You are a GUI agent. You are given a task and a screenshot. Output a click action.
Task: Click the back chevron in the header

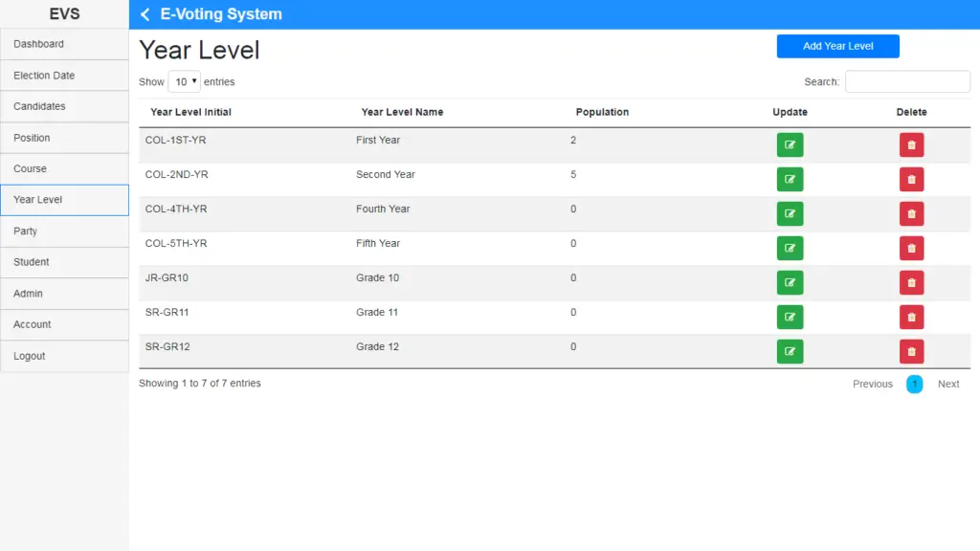(145, 13)
